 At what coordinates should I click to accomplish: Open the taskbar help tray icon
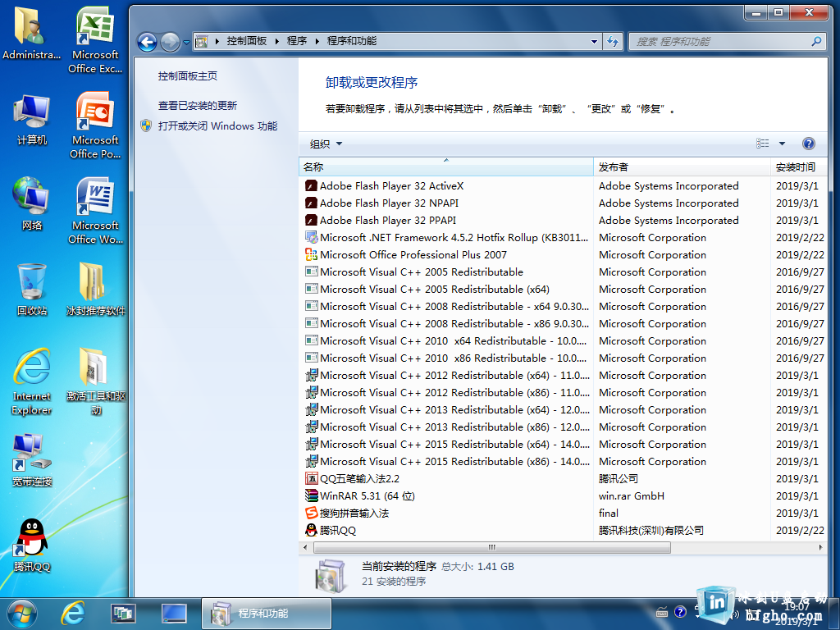tap(680, 612)
